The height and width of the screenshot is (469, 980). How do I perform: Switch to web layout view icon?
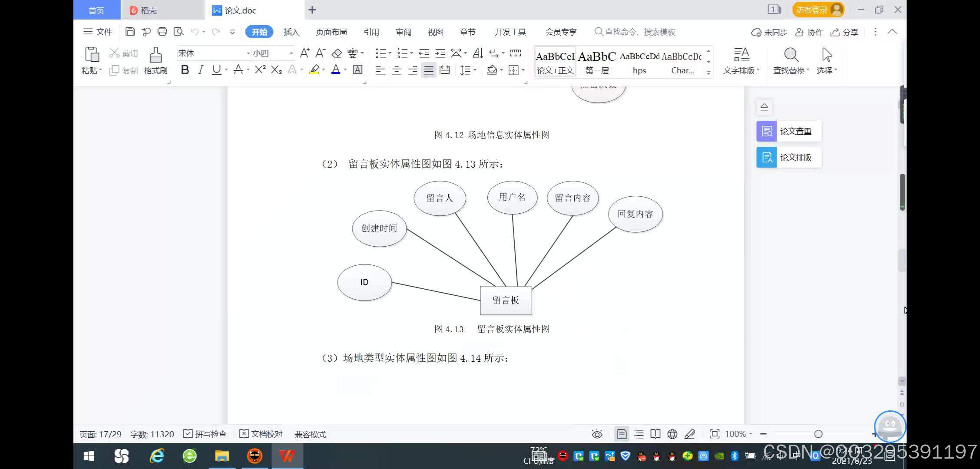click(x=672, y=434)
